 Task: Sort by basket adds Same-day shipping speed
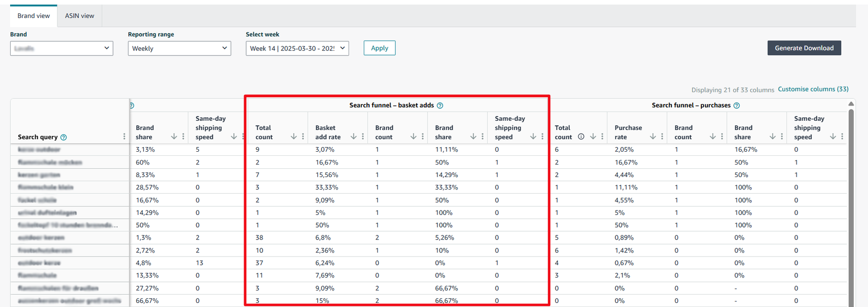pyautogui.click(x=533, y=136)
